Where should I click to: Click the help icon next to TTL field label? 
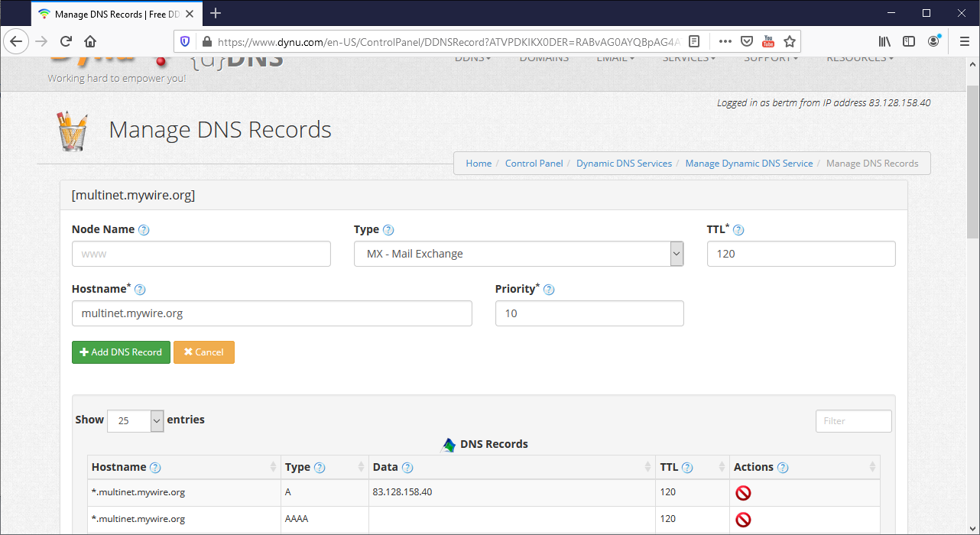(738, 230)
